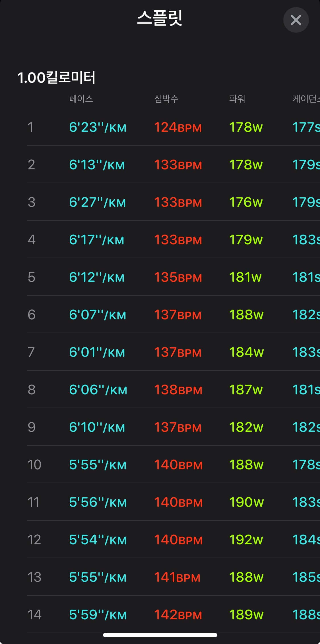Select split row number 7
Screen dimensions: 320x644
tap(31, 352)
